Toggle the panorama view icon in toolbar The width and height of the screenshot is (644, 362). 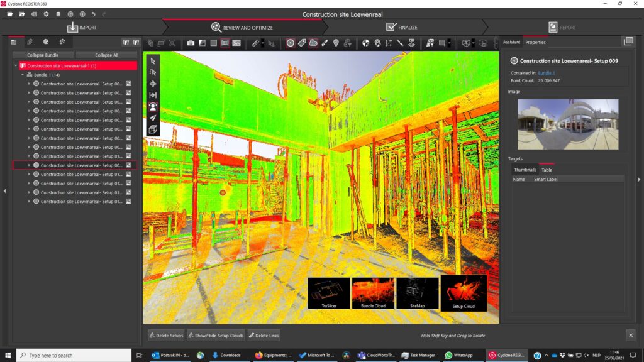click(225, 43)
